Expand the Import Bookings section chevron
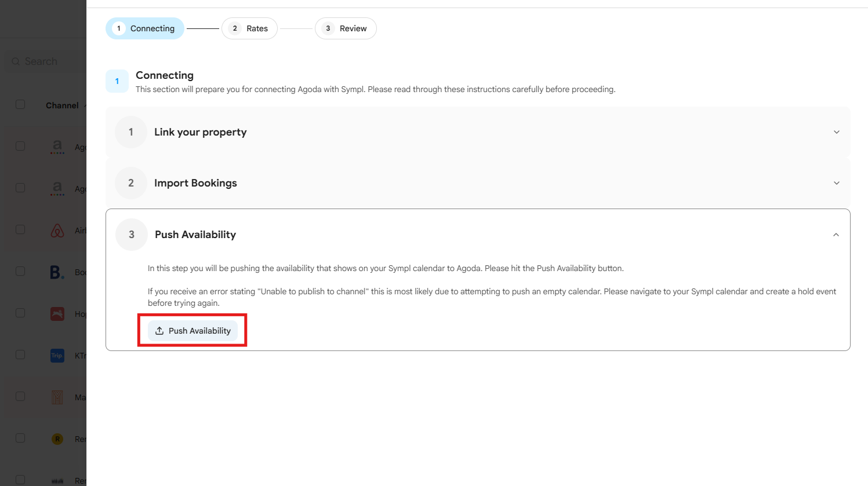 837,183
